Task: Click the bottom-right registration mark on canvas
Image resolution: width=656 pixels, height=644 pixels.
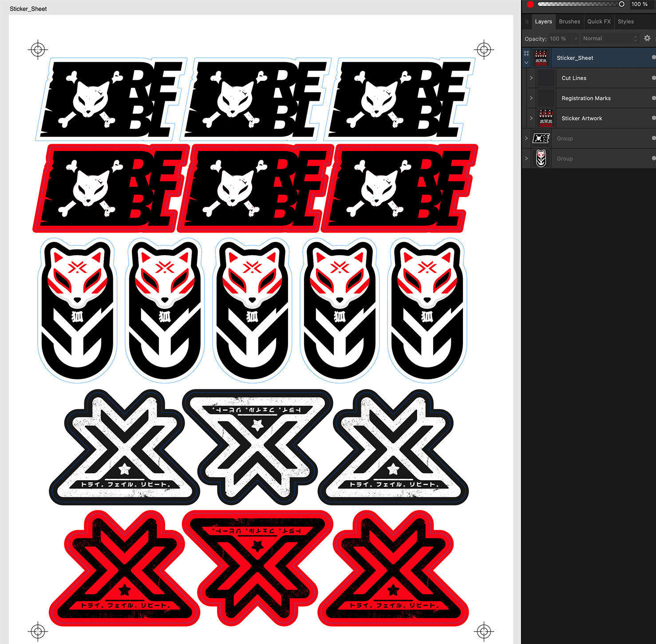Action: point(484,631)
